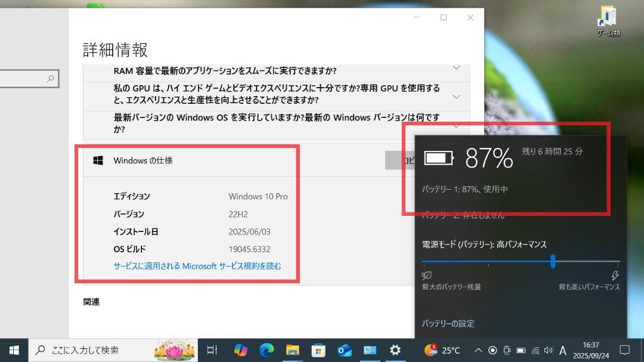Viewport: 644px width, 362px height.
Task: Click the バッテリー 1: 87%、使用中 status
Action: pyautogui.click(x=465, y=189)
